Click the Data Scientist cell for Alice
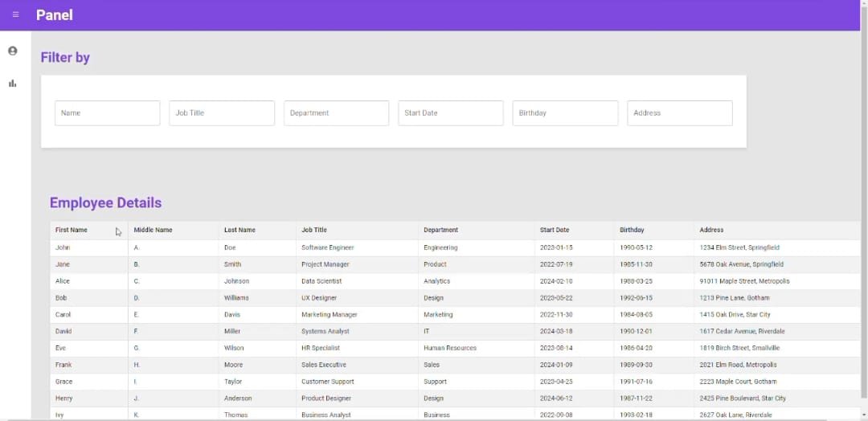 click(x=321, y=281)
